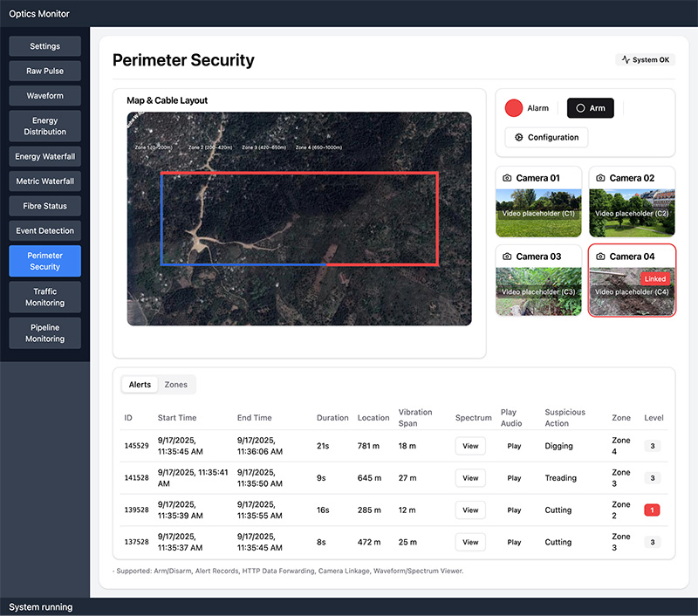
Task: Click the satellite map cable layout
Action: (299, 218)
